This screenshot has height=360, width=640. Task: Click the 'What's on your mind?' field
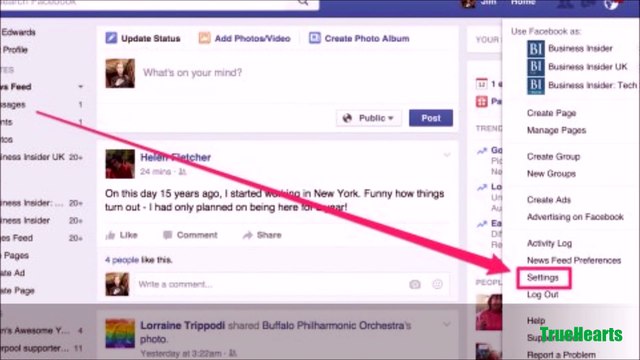tap(192, 73)
